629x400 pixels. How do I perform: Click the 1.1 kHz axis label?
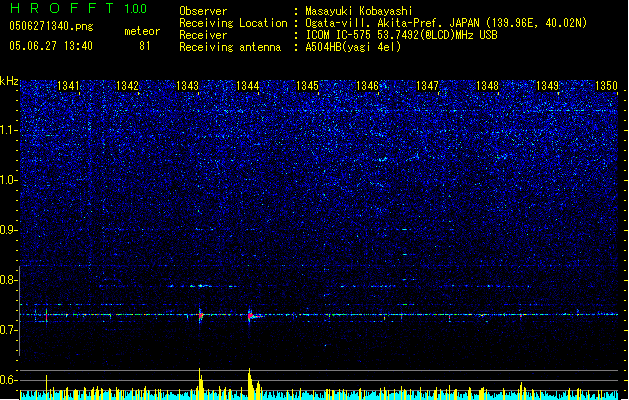tap(8, 130)
